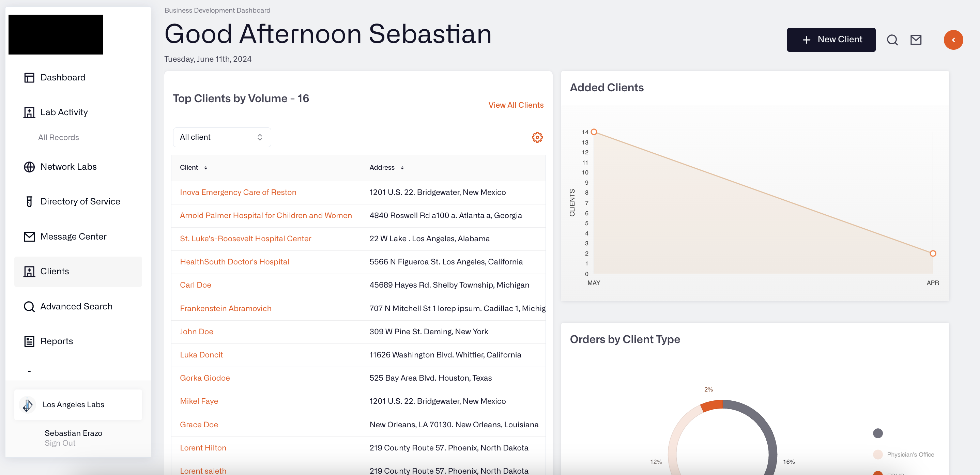
Task: Open Arnold Palmer Hospital client record
Action: (x=266, y=215)
